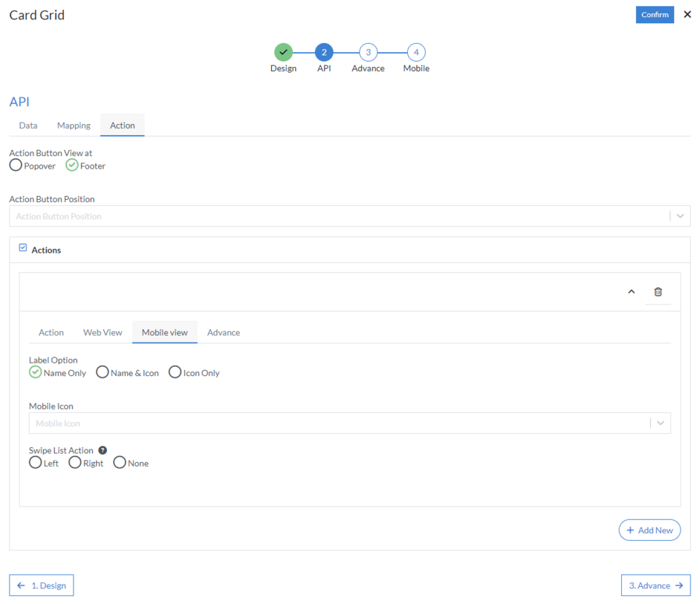Go back using the 1. Design button
700x604 pixels.
[41, 585]
